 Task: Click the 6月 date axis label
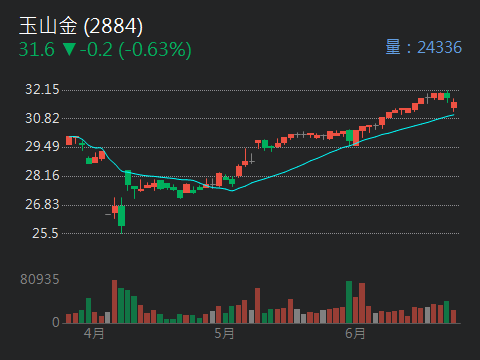coord(355,333)
